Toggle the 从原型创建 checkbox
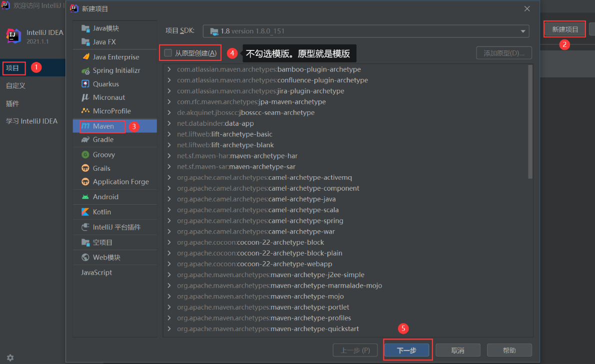This screenshot has width=595, height=364. [168, 53]
